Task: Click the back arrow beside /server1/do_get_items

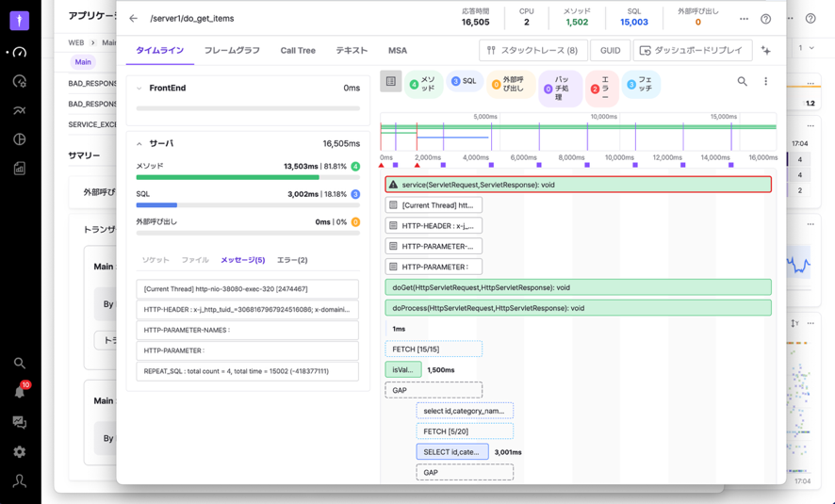Action: [134, 19]
